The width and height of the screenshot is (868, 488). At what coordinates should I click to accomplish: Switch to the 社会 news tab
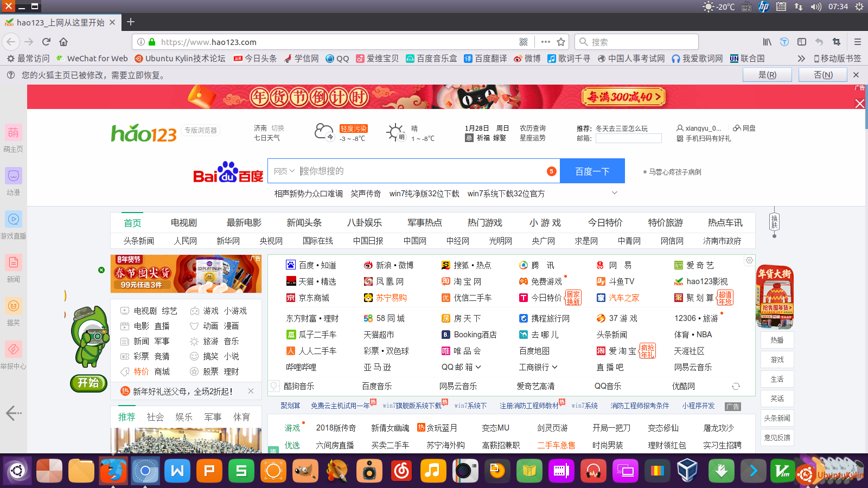pyautogui.click(x=155, y=417)
